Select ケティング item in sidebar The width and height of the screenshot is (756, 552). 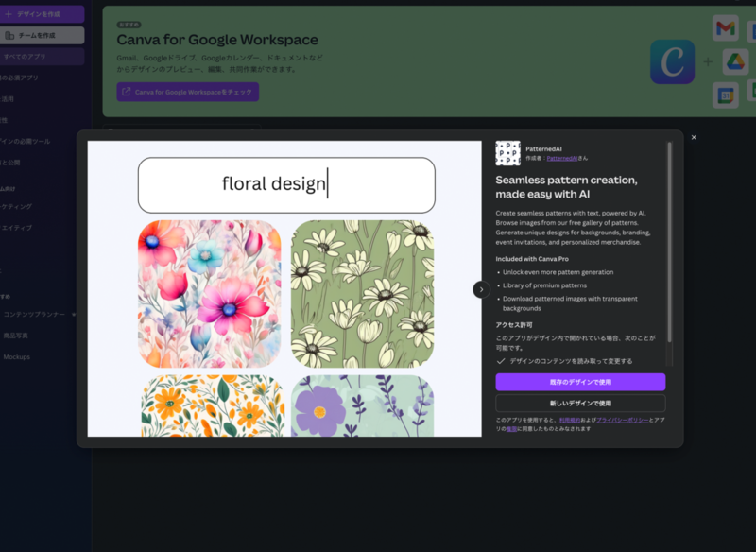[16, 206]
